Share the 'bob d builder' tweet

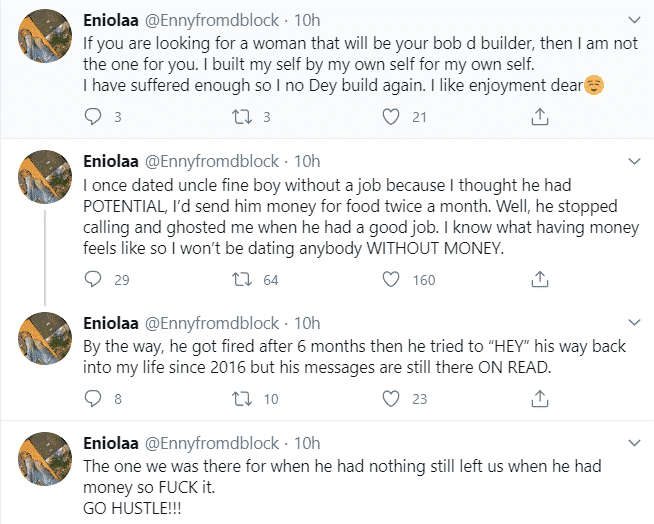539,117
